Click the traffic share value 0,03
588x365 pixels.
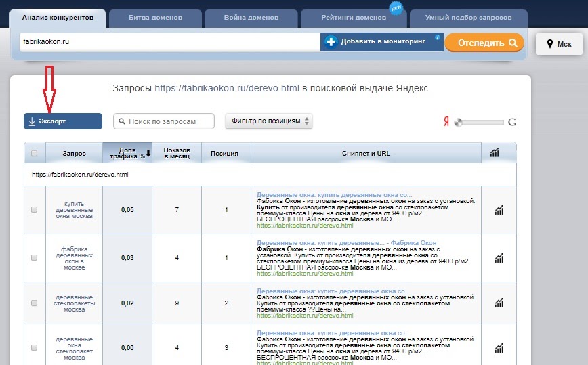tap(127, 258)
